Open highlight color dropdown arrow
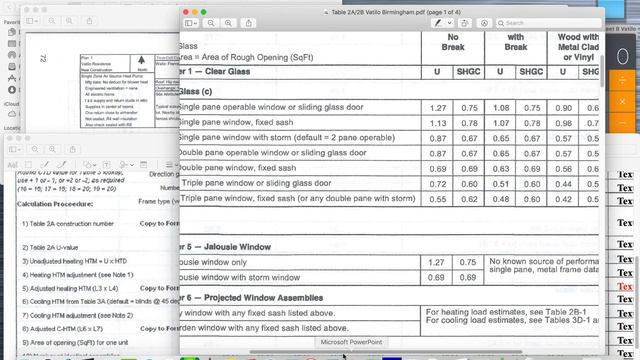 coord(449,23)
